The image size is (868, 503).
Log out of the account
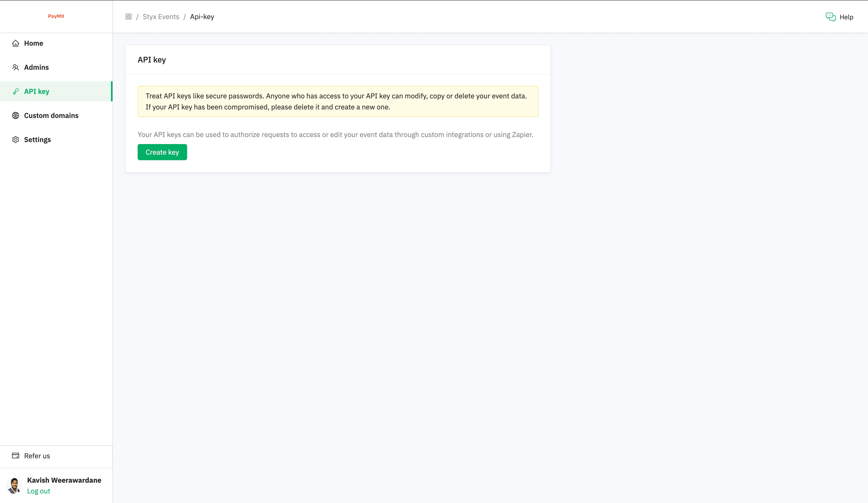click(x=39, y=491)
